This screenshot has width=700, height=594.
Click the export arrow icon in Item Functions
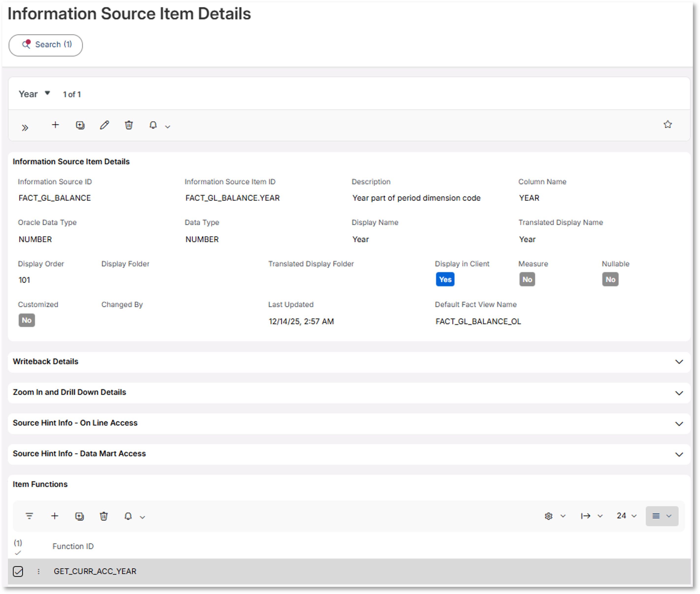[x=586, y=516]
